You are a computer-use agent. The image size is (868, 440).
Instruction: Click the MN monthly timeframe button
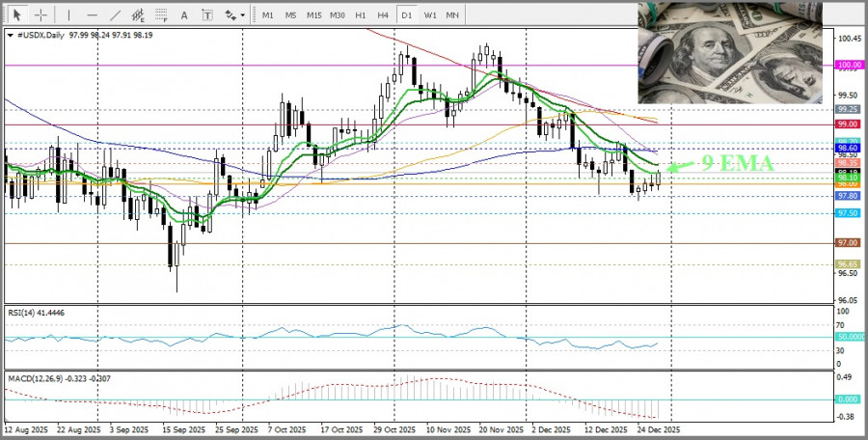pyautogui.click(x=452, y=15)
